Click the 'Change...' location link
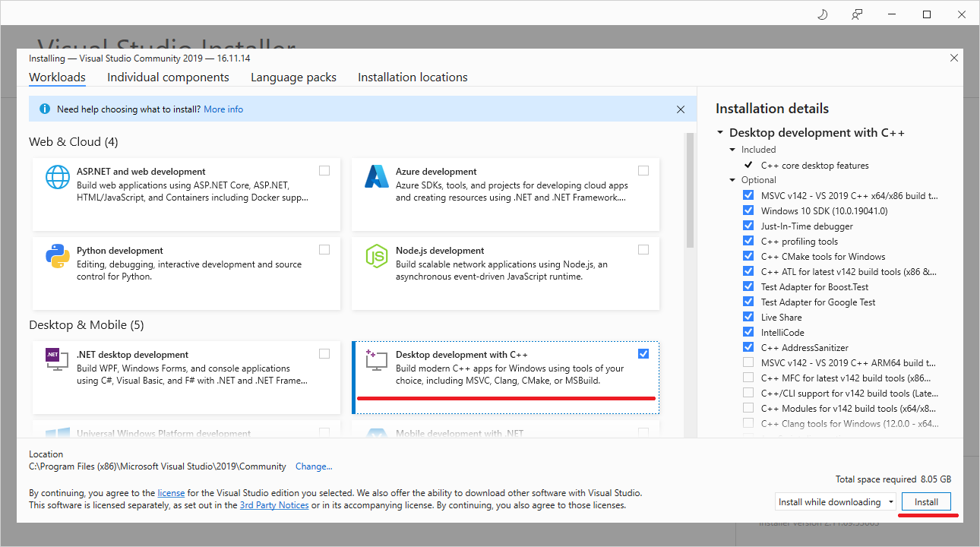 point(314,466)
